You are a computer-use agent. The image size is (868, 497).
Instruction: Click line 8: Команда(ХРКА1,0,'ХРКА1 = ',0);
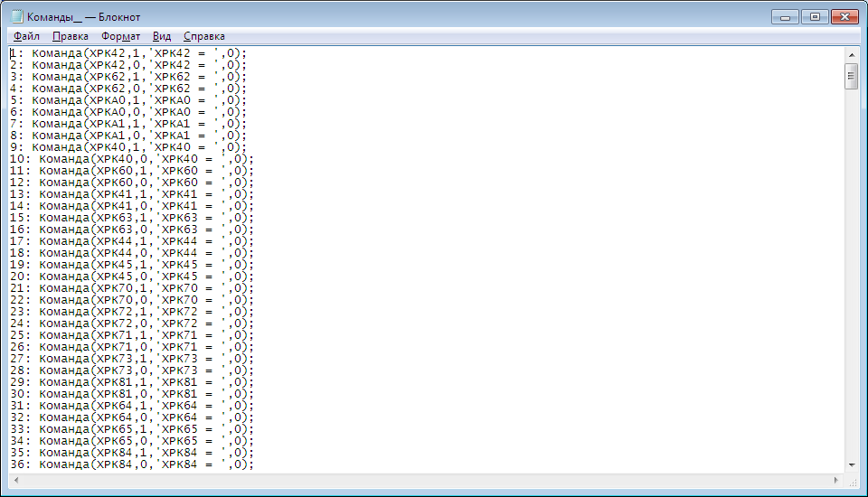(127, 136)
